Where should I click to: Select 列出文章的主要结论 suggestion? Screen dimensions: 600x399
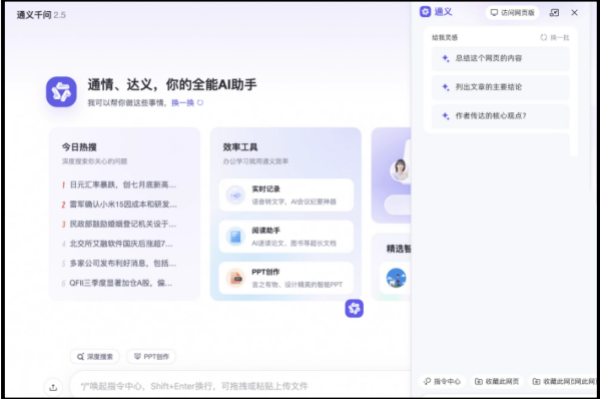[x=501, y=87]
